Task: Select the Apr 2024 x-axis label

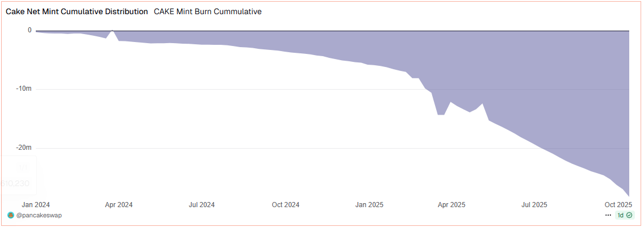Action: pos(119,204)
